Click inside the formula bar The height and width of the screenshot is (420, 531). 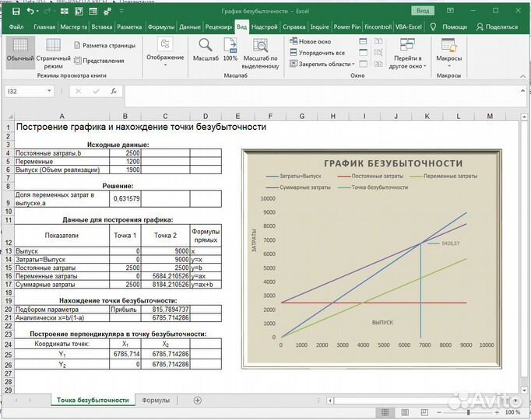coord(320,96)
